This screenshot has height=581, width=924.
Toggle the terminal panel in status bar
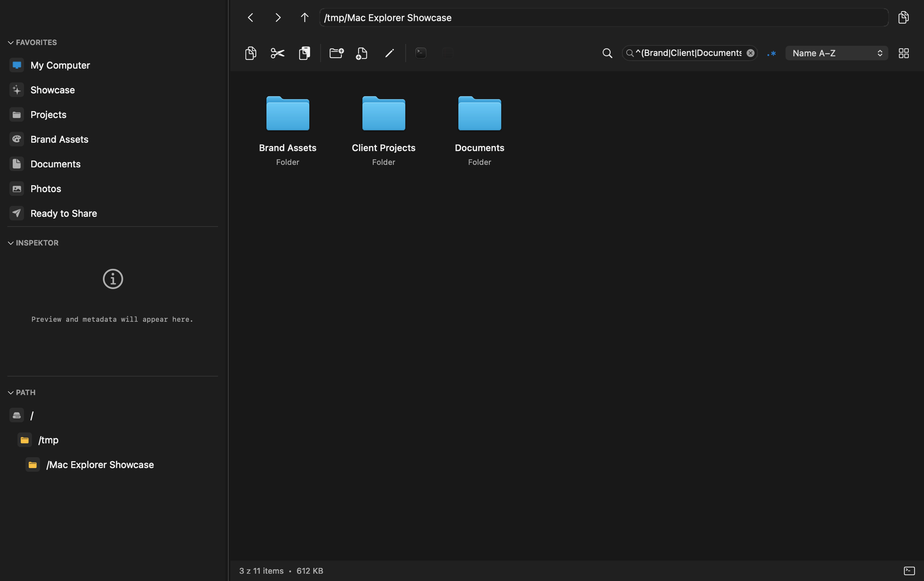[x=909, y=571]
